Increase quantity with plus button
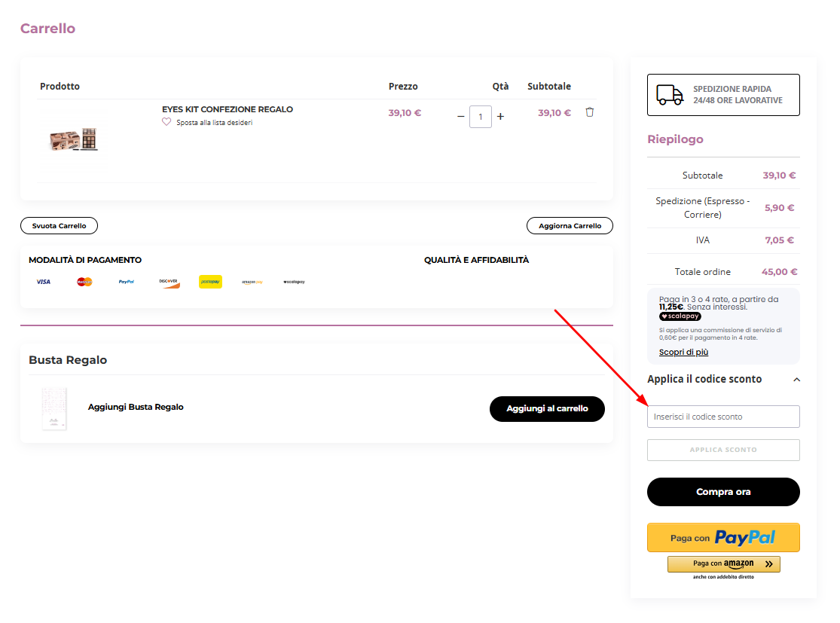The height and width of the screenshot is (623, 840). click(500, 117)
